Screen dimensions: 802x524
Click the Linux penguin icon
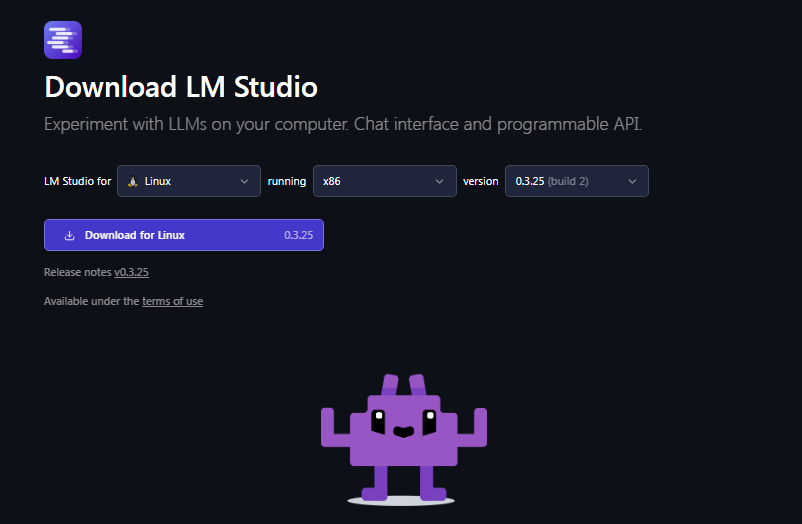[132, 181]
